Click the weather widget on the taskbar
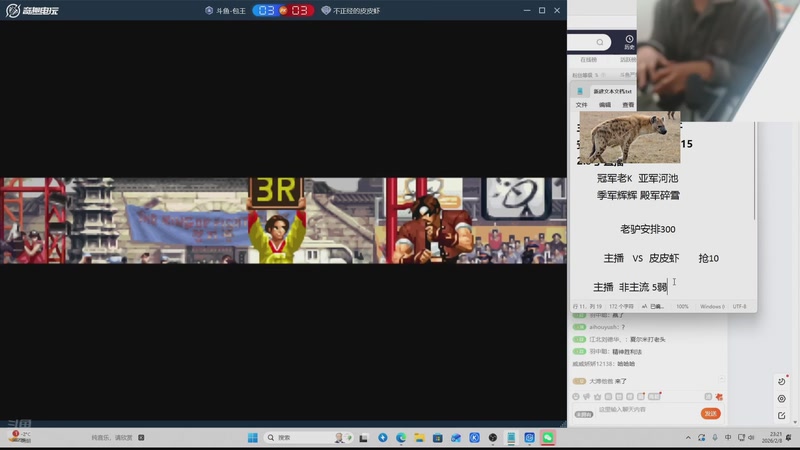The image size is (800, 450). pyautogui.click(x=20, y=437)
